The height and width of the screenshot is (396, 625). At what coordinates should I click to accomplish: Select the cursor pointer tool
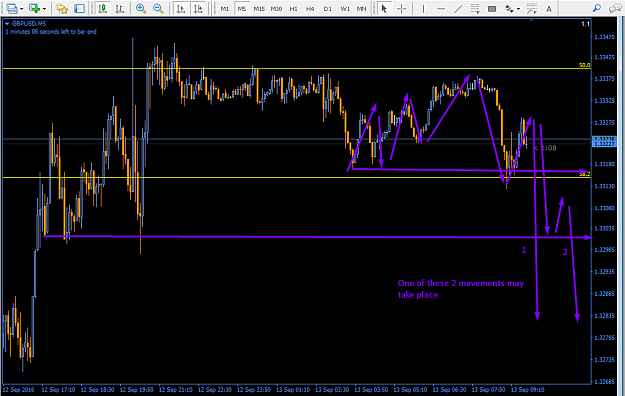point(384,8)
